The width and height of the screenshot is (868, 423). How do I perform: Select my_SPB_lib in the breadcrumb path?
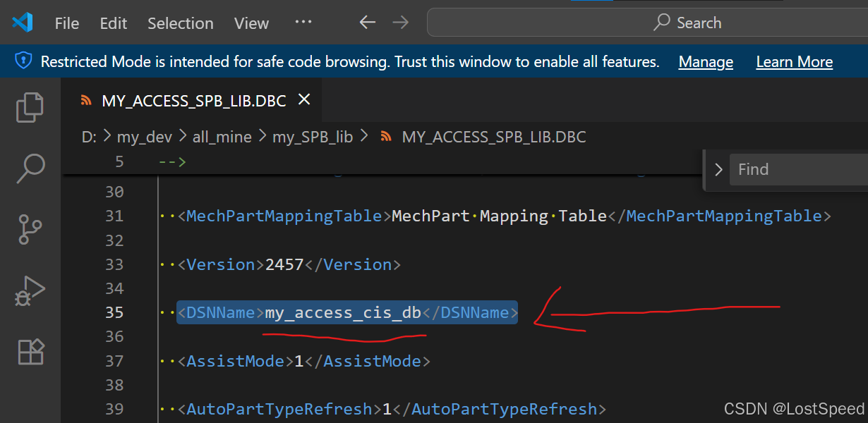tap(312, 137)
